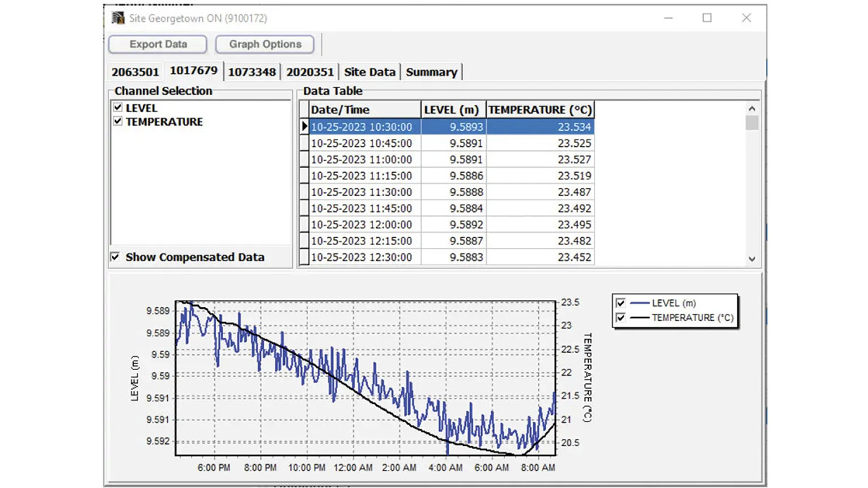Click the date cell "10-25-2023 12:00:00"
868x488 pixels.
click(365, 224)
